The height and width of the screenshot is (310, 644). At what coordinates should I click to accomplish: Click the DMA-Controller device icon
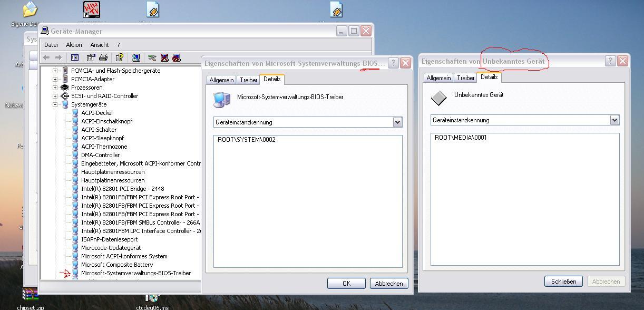point(75,155)
